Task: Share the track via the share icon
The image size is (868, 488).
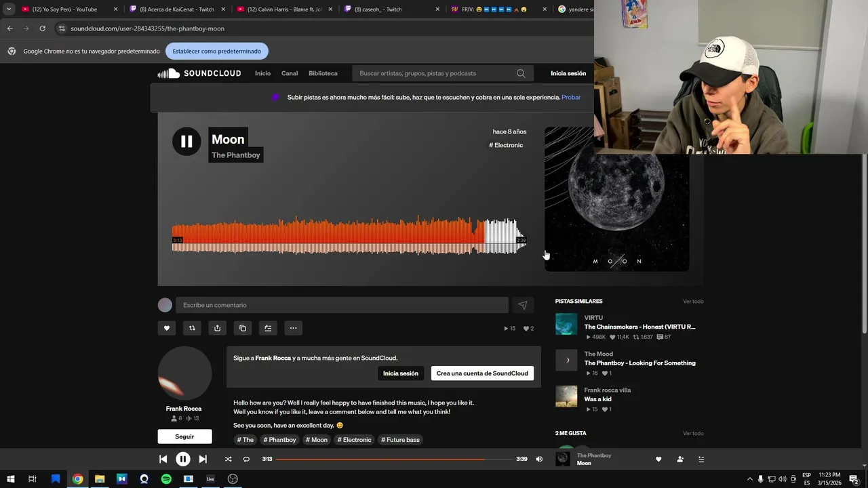Action: coord(217,328)
